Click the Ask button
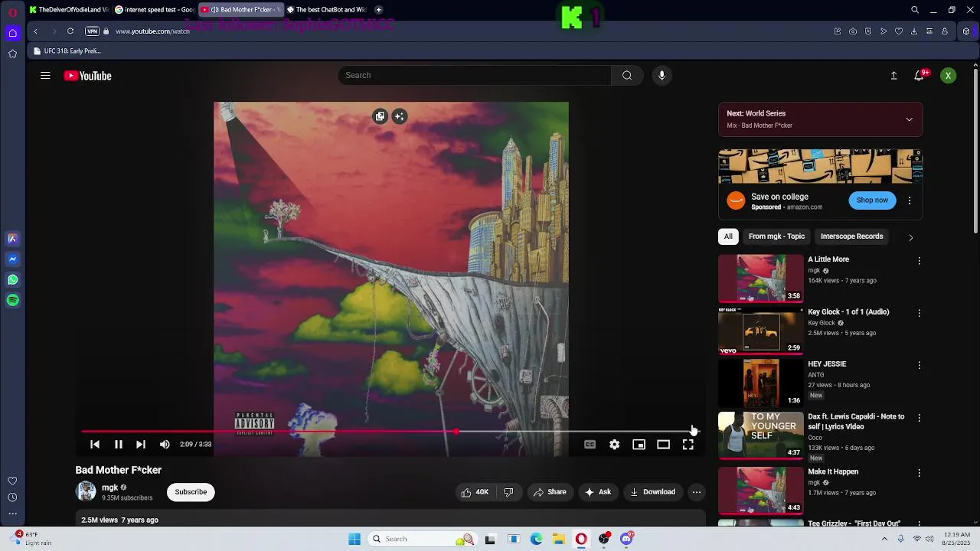980x551 pixels. [x=597, y=492]
